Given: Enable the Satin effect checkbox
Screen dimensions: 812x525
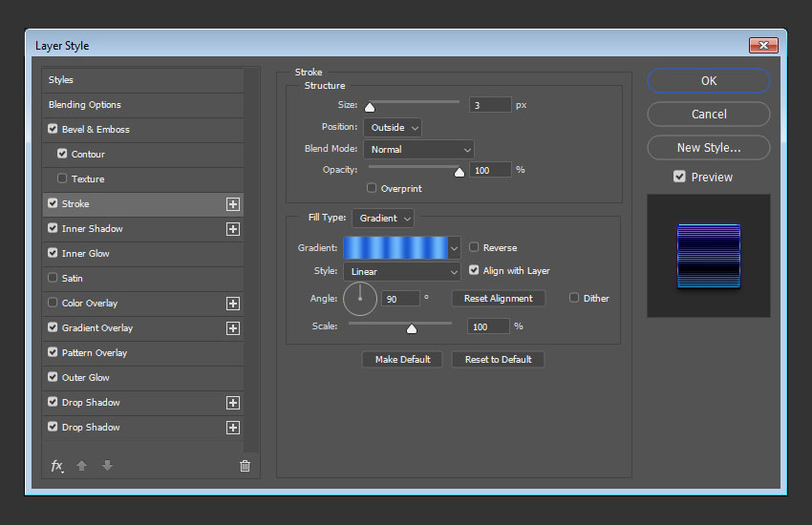Looking at the screenshot, I should tap(53, 279).
